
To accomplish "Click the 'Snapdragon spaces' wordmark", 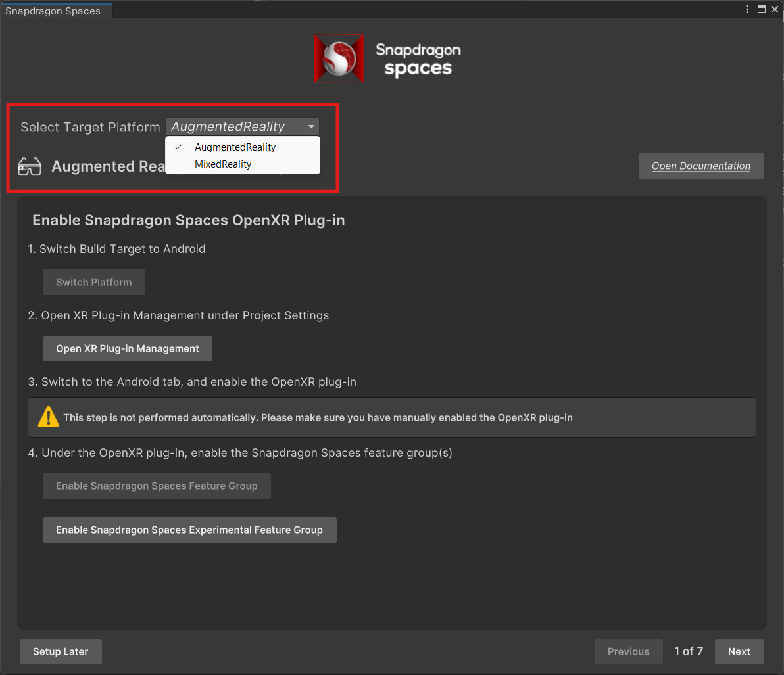I will coord(418,59).
